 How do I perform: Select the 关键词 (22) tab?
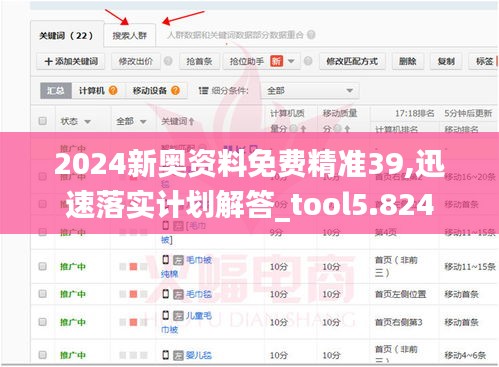[x=67, y=36]
